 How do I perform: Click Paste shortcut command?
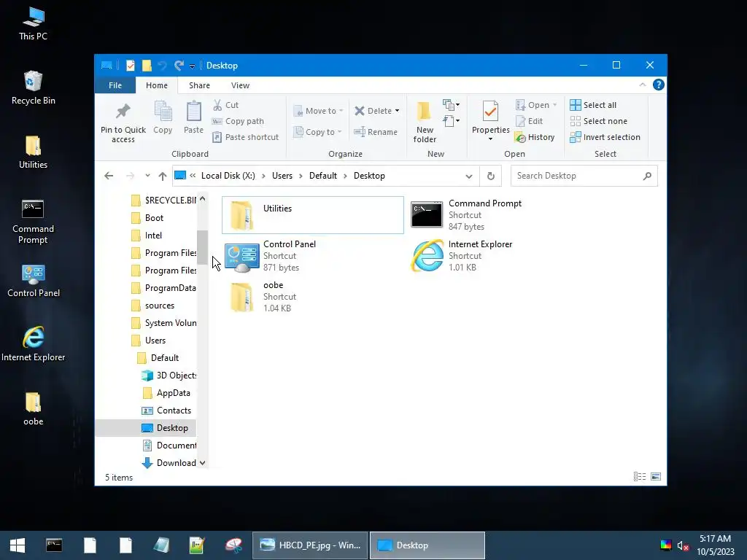tap(245, 137)
